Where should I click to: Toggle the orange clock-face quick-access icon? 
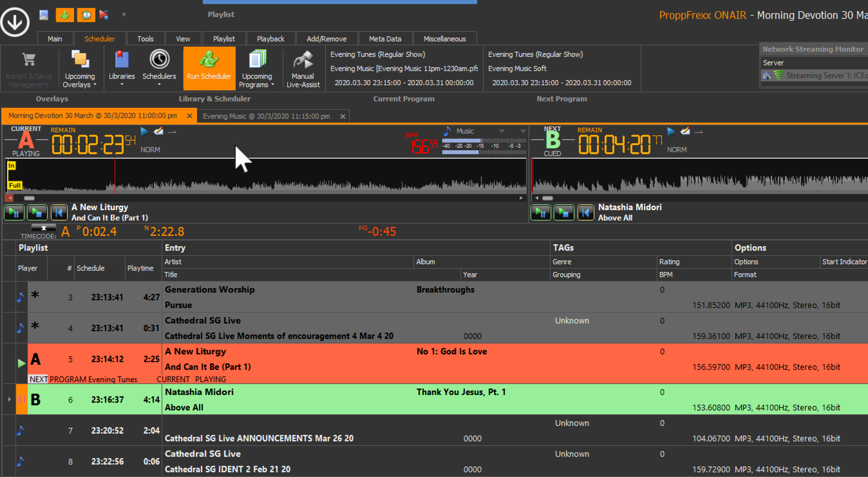point(86,15)
